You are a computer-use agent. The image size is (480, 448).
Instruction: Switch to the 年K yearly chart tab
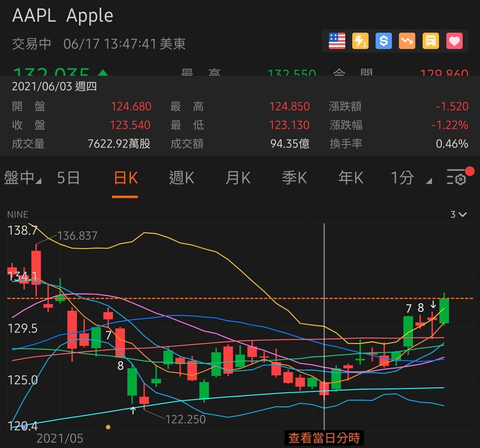tap(351, 178)
